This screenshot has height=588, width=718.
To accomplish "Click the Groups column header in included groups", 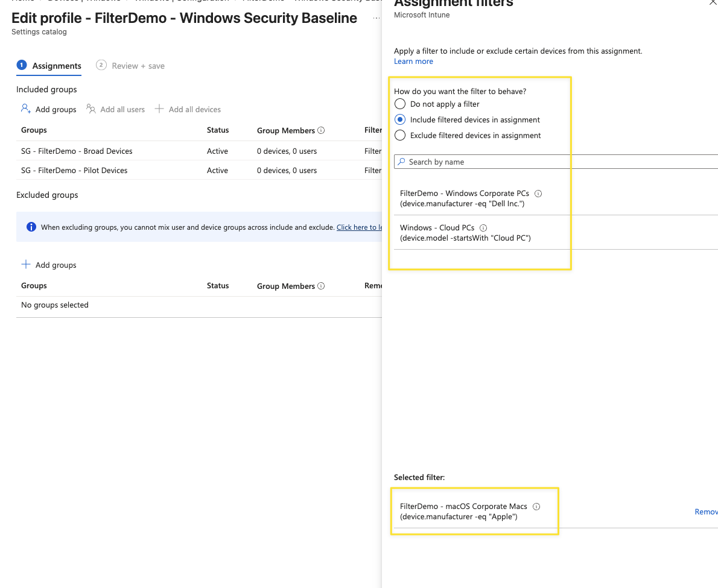I will point(34,130).
